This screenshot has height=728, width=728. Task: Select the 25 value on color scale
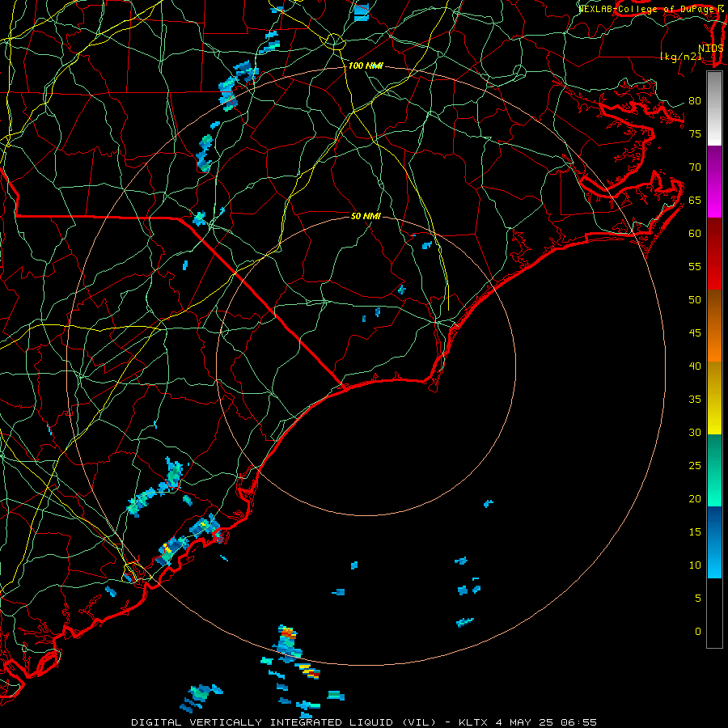[x=695, y=465]
